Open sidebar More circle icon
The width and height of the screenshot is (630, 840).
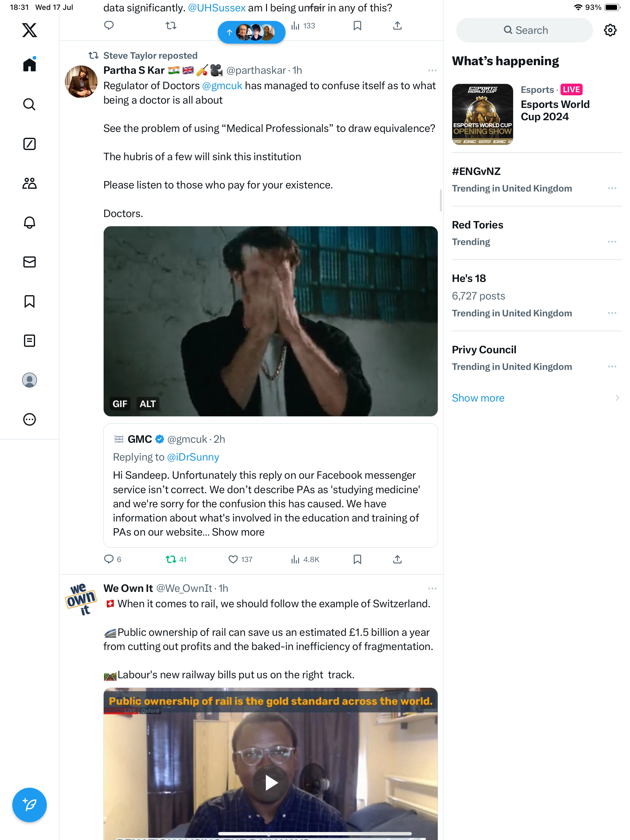click(29, 419)
